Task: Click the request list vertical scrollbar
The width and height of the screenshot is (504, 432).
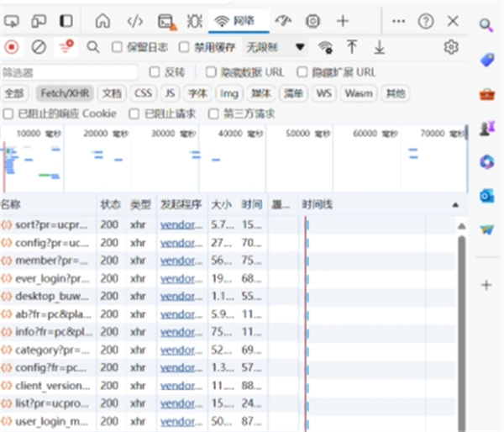Action: pyautogui.click(x=462, y=333)
